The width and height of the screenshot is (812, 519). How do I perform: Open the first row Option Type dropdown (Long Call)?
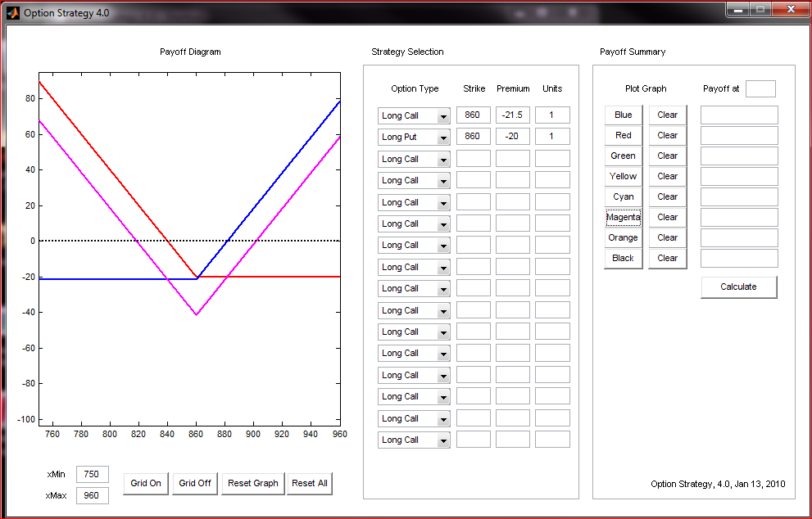[414, 116]
